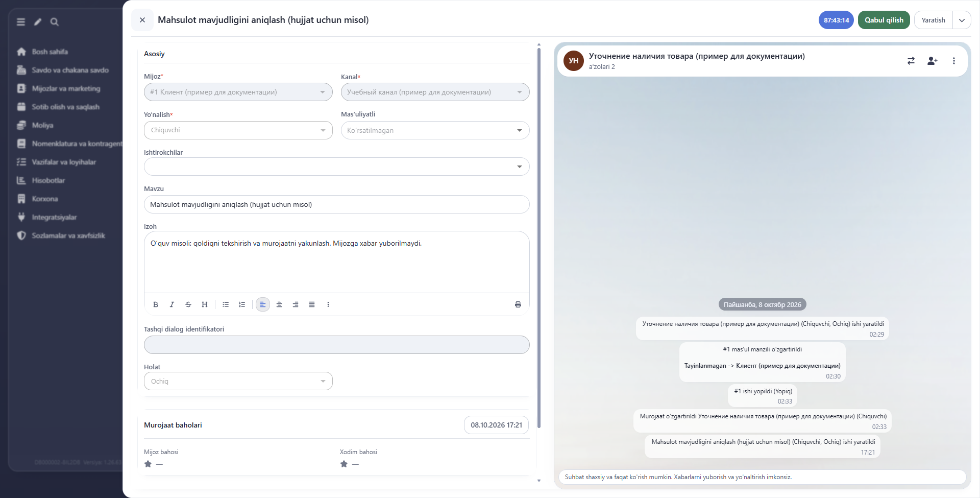Screen dimensions: 980x498
Task: Open Savdo va chakana savdo menu
Action: (70, 70)
